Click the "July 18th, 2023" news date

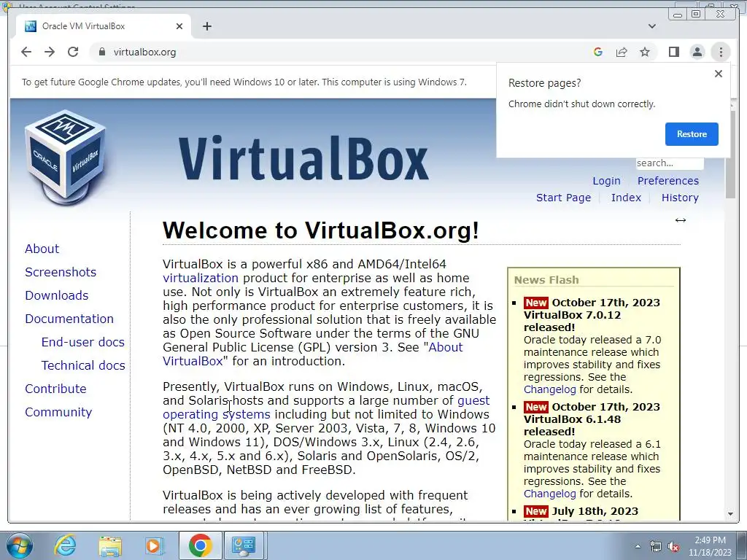click(x=595, y=511)
